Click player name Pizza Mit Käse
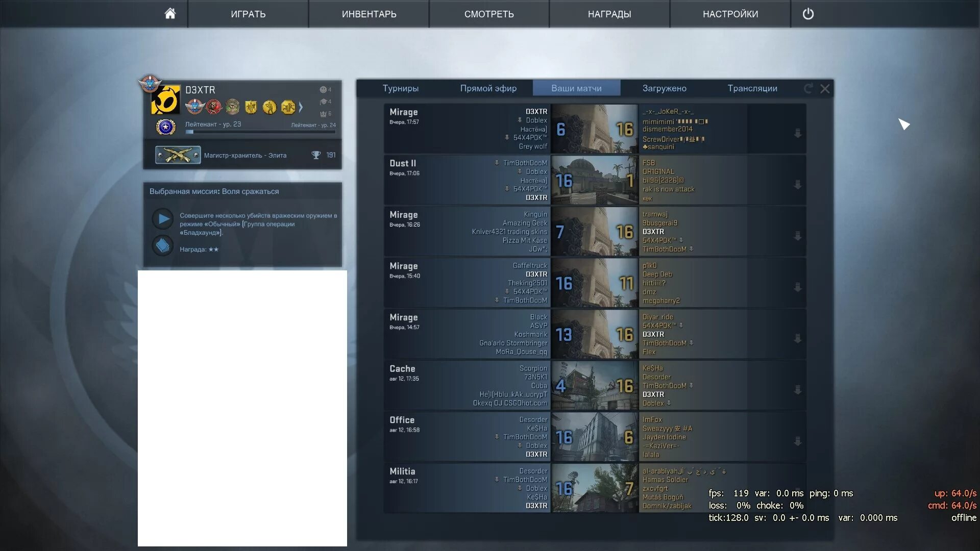The height and width of the screenshot is (551, 980). pyautogui.click(x=525, y=240)
